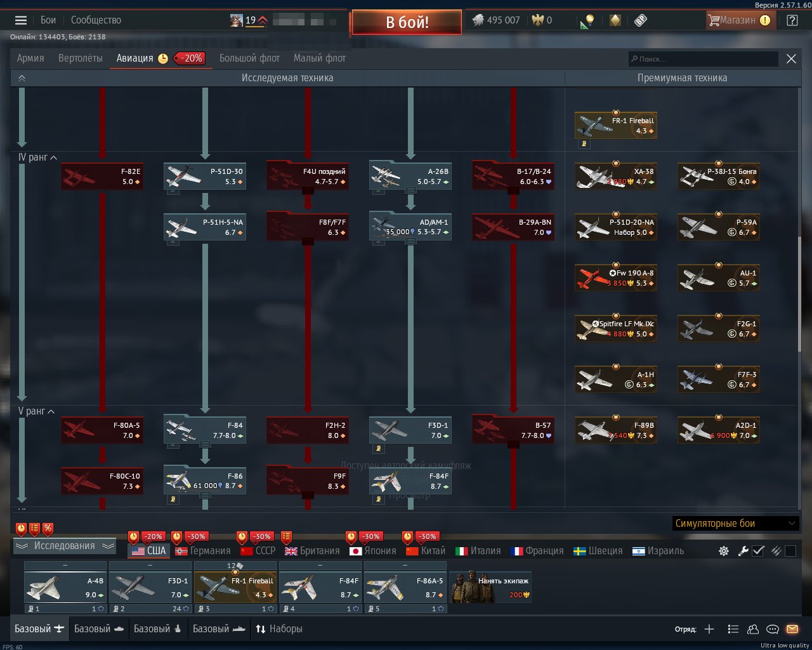The width and height of the screenshot is (812, 650).
Task: Select the Израиль nation tab
Action: [x=658, y=551]
